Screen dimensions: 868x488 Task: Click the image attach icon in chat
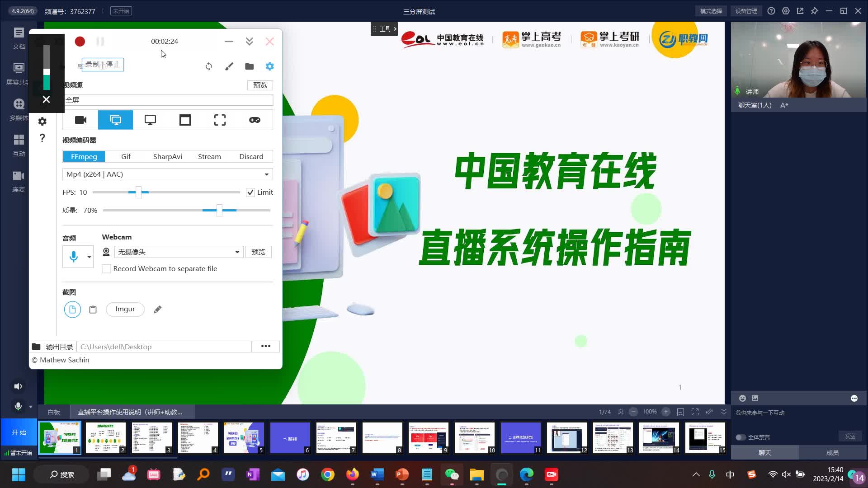[755, 398]
